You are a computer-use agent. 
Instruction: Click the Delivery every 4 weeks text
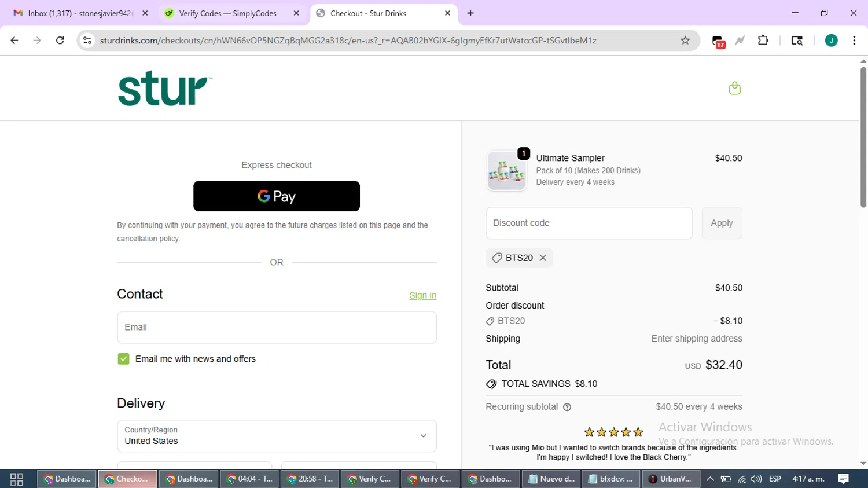coord(575,182)
